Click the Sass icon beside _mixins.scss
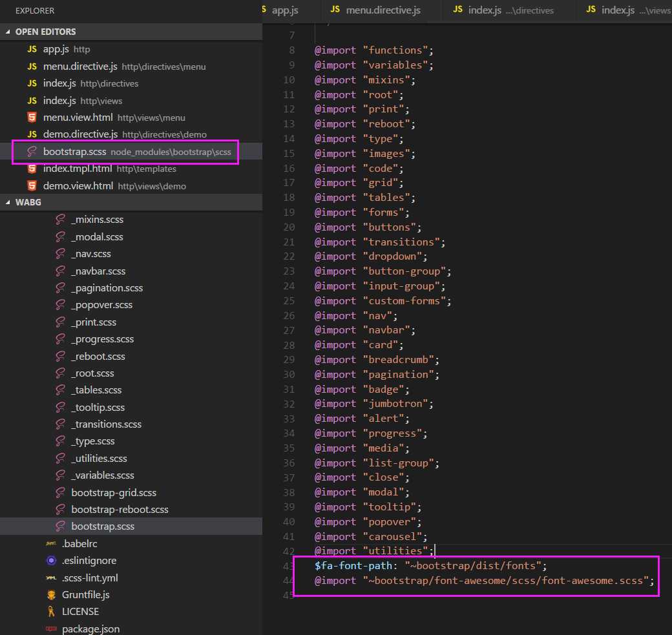 [61, 220]
